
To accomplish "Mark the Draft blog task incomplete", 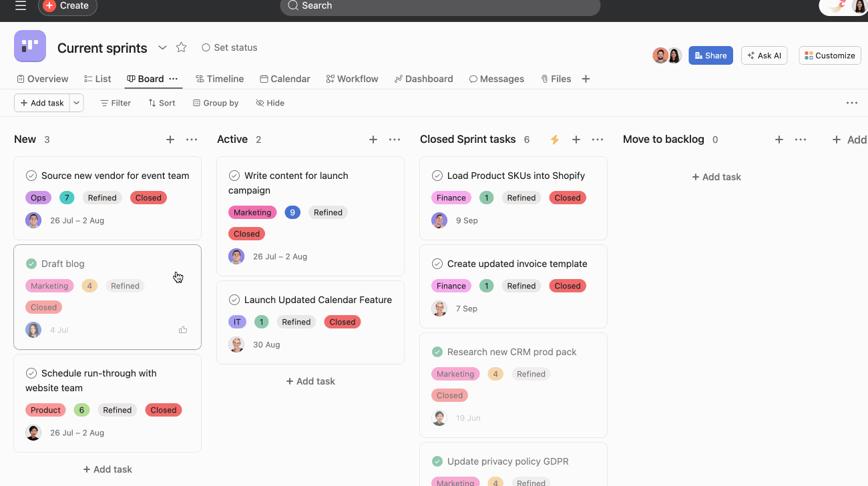I will [31, 264].
